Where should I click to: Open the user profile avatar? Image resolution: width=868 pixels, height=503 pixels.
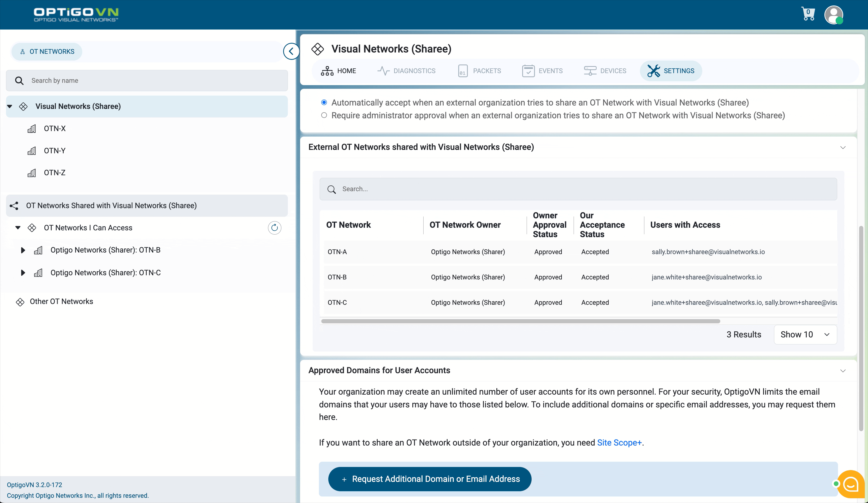834,15
